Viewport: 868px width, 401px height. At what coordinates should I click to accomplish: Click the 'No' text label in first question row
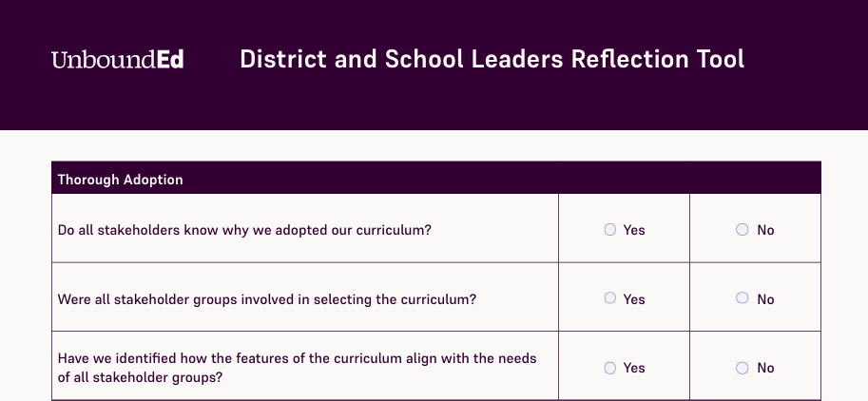pyautogui.click(x=765, y=230)
